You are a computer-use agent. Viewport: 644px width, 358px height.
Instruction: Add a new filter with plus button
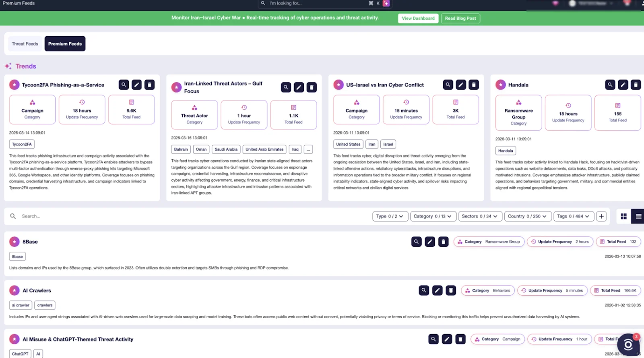[601, 216]
